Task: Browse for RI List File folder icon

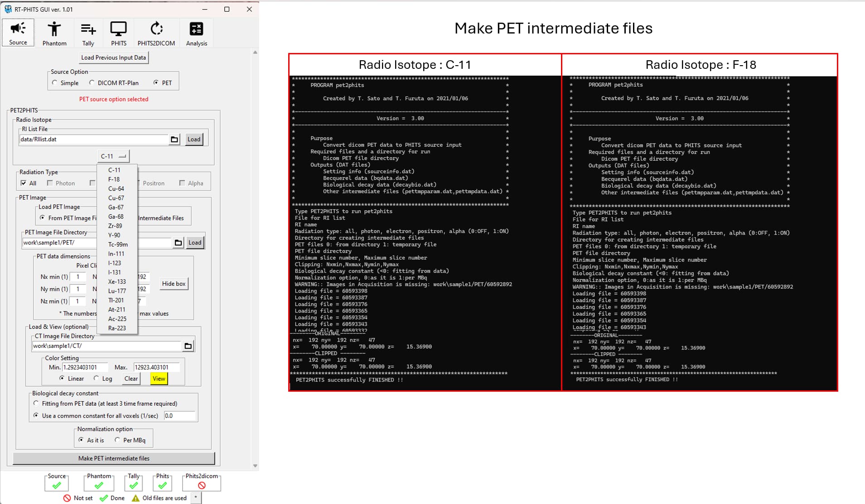Action: click(x=174, y=139)
